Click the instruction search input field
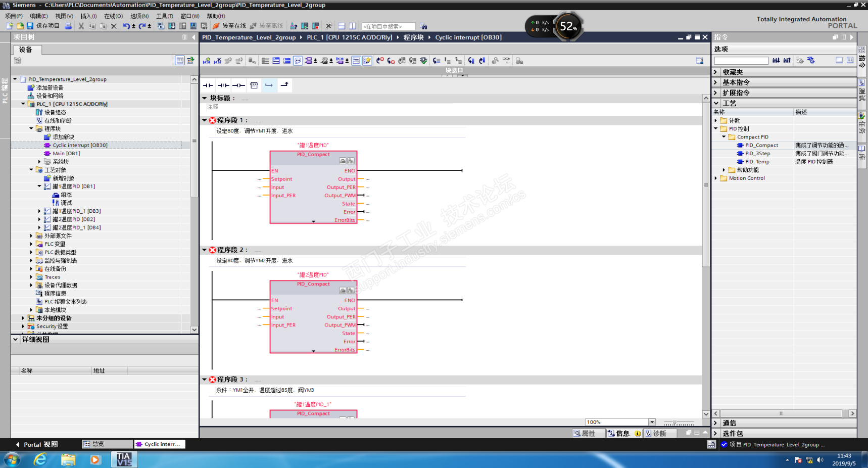 tap(741, 60)
